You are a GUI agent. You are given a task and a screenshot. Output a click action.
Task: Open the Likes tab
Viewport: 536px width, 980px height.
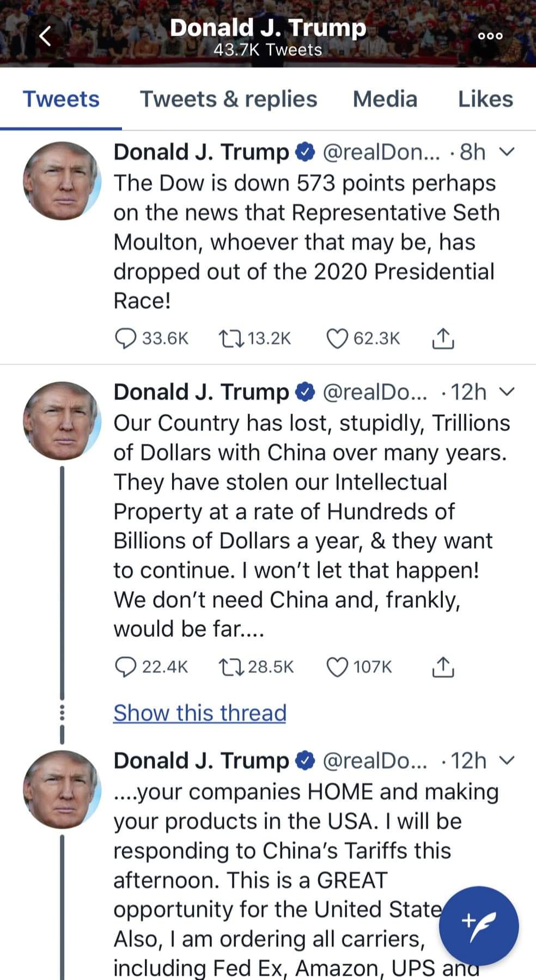485,99
